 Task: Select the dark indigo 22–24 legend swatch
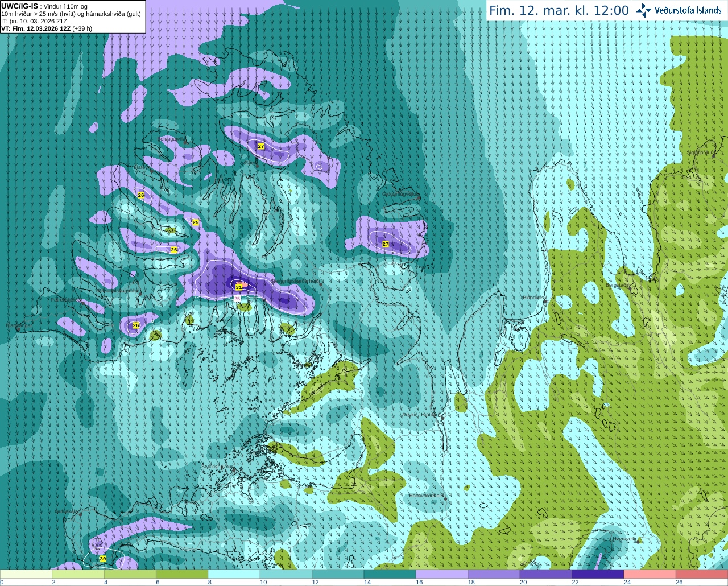pyautogui.click(x=598, y=574)
